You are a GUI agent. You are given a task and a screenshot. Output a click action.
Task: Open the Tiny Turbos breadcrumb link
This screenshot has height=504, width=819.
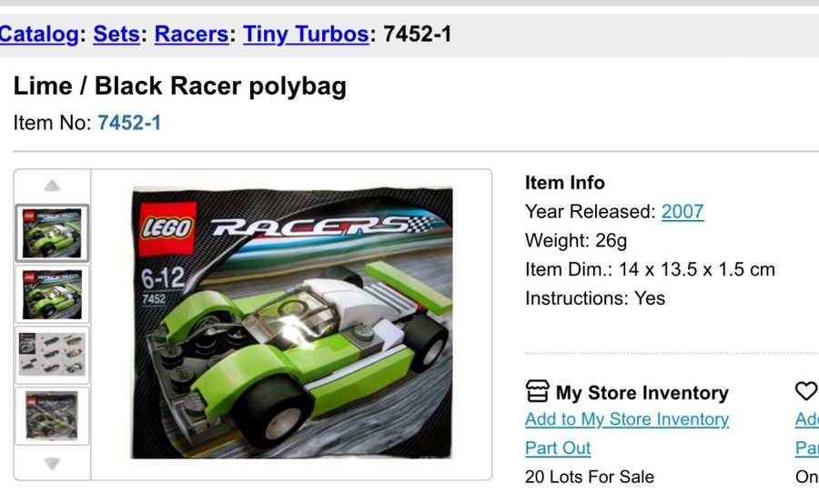(307, 35)
